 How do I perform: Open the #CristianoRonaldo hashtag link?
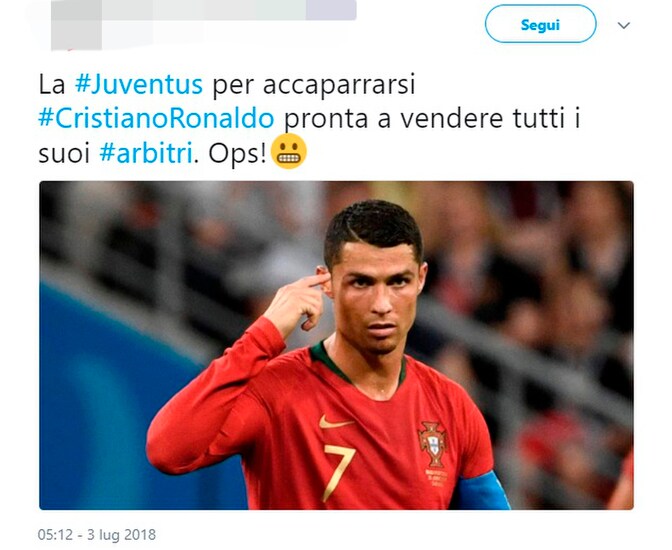point(156,119)
